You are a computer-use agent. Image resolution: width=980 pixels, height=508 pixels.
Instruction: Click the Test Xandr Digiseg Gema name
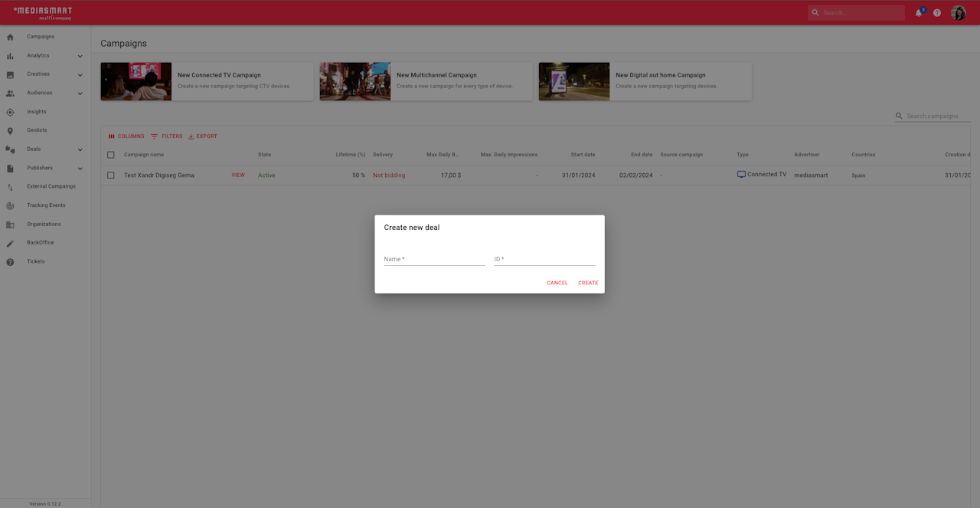[159, 175]
